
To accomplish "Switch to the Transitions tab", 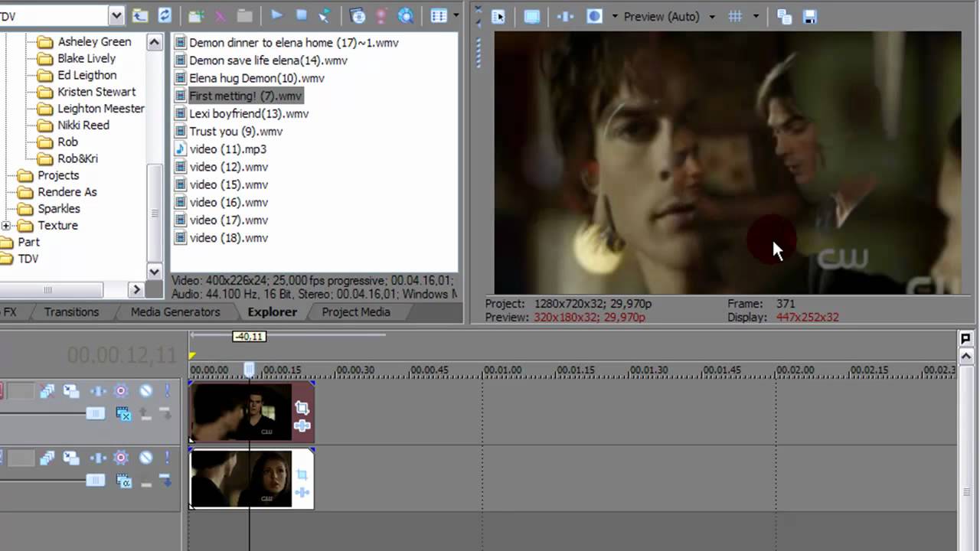I will tap(71, 311).
